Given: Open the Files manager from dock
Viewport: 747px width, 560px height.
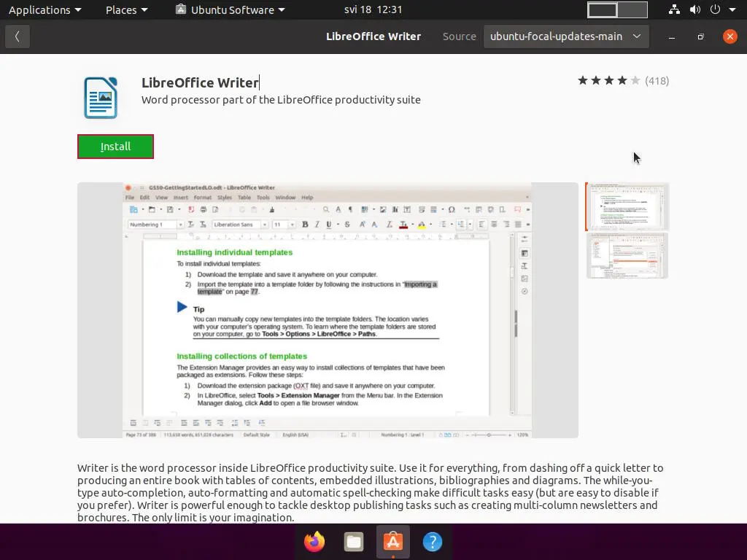Looking at the screenshot, I should pos(354,542).
